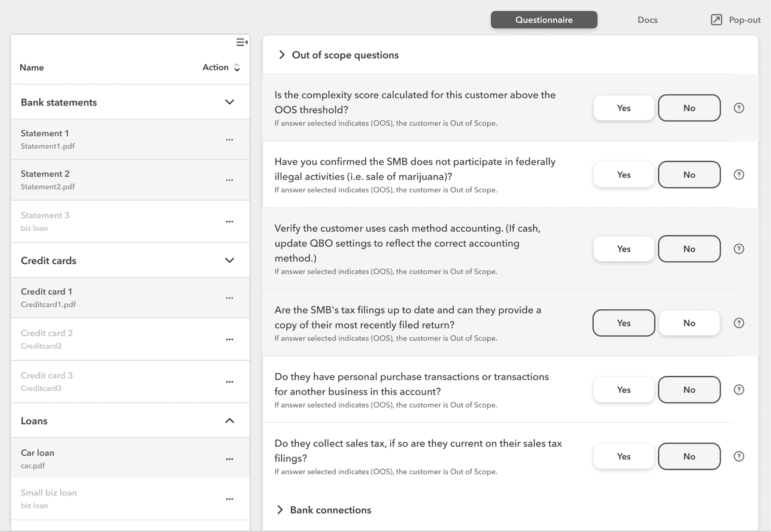Select Yes for complexity score question
The image size is (771, 532).
point(623,108)
